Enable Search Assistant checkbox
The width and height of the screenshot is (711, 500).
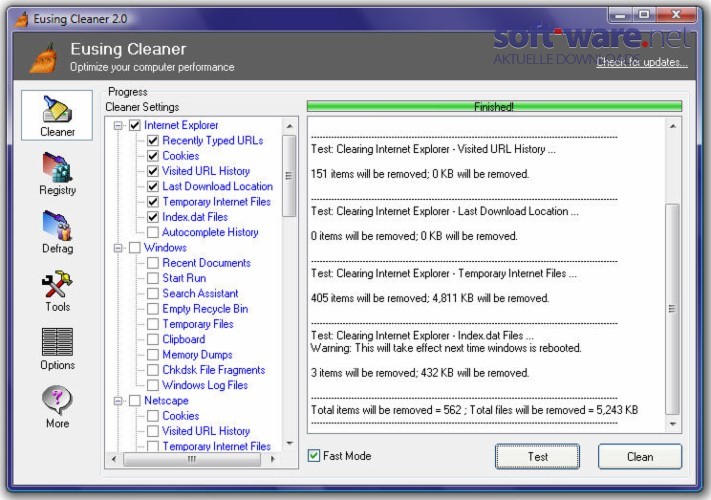[x=153, y=293]
